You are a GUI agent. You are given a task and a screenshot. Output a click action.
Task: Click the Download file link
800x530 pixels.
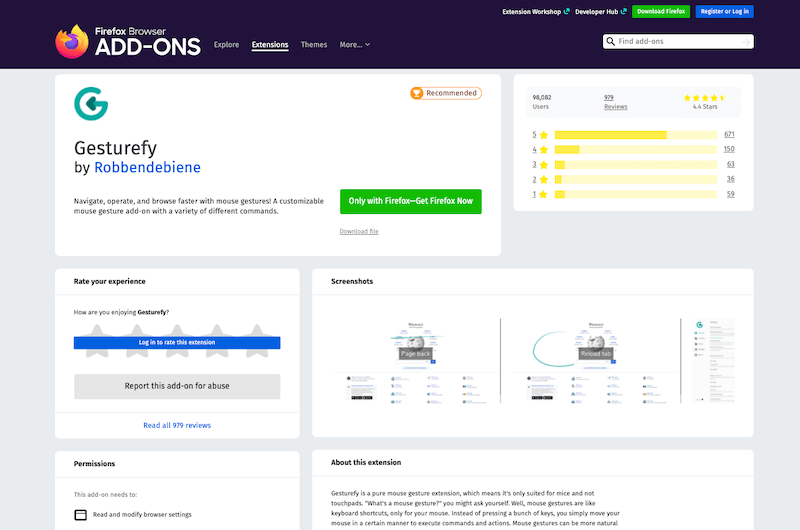point(359,232)
